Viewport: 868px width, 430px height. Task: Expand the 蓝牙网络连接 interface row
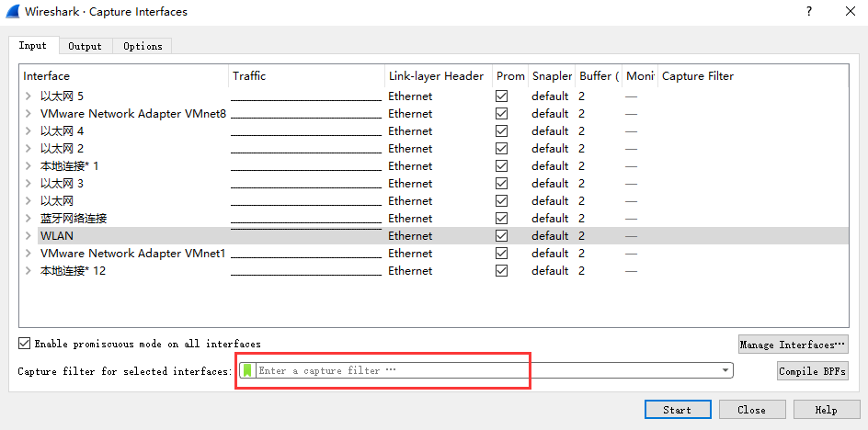click(x=29, y=218)
